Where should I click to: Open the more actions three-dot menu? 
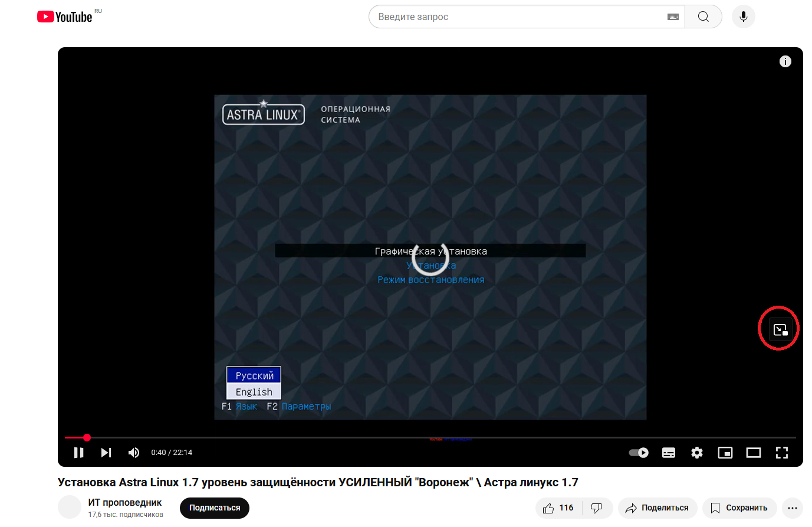pos(792,508)
